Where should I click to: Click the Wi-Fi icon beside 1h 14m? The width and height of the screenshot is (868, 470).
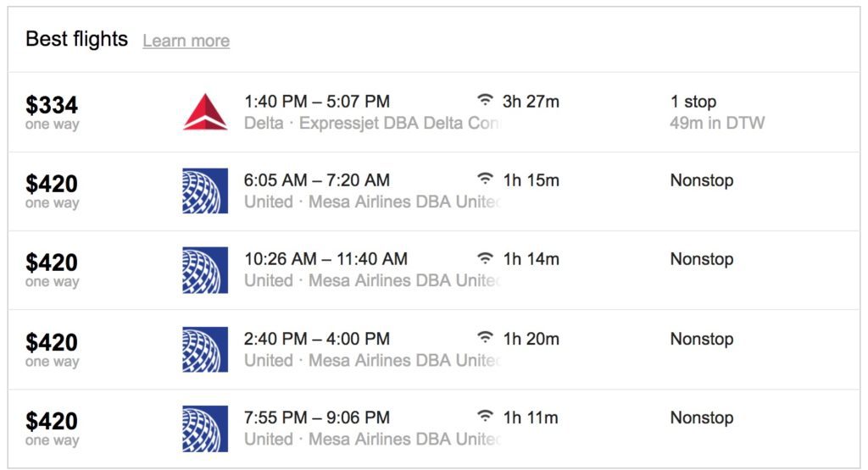(485, 258)
